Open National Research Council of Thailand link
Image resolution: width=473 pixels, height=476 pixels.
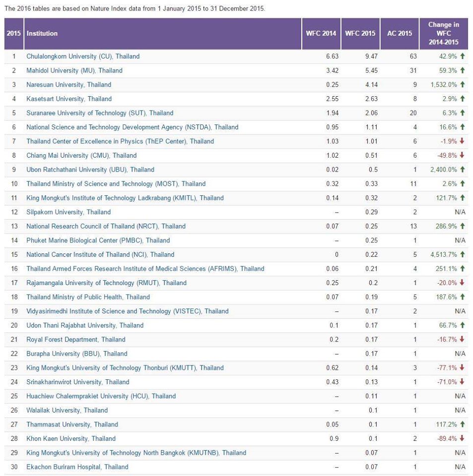click(106, 227)
